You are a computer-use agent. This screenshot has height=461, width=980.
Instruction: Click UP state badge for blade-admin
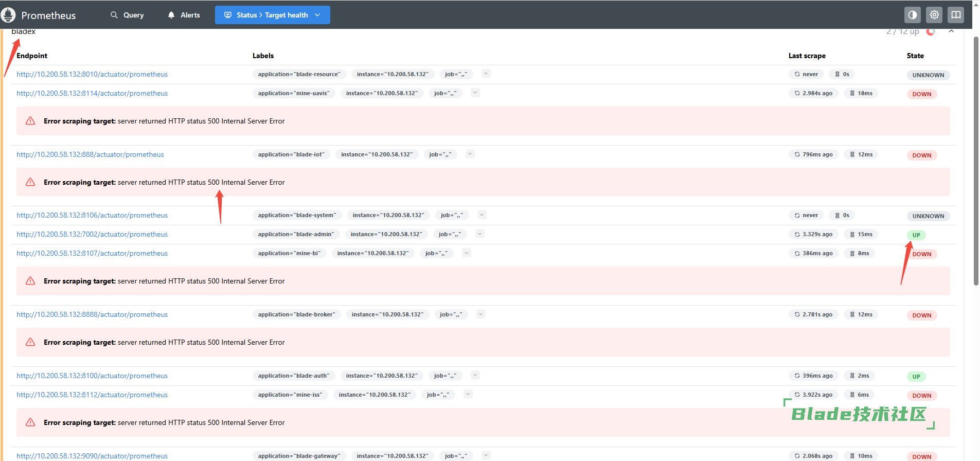[916, 235]
